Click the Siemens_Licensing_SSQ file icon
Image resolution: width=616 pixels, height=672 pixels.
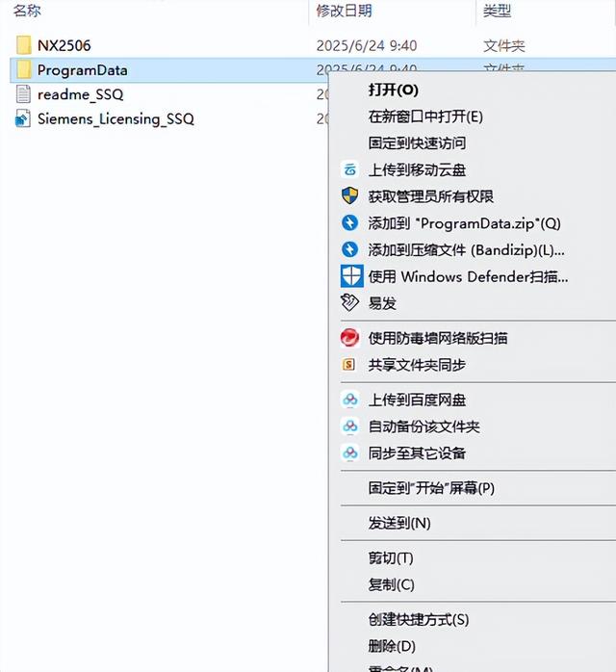pos(23,118)
